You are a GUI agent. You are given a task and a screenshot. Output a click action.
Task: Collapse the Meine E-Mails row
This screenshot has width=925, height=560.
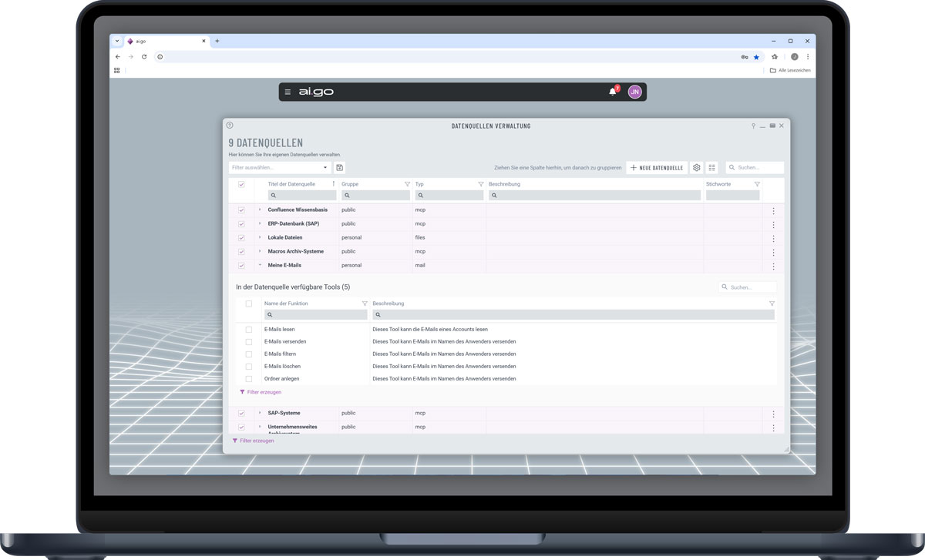[x=260, y=265]
